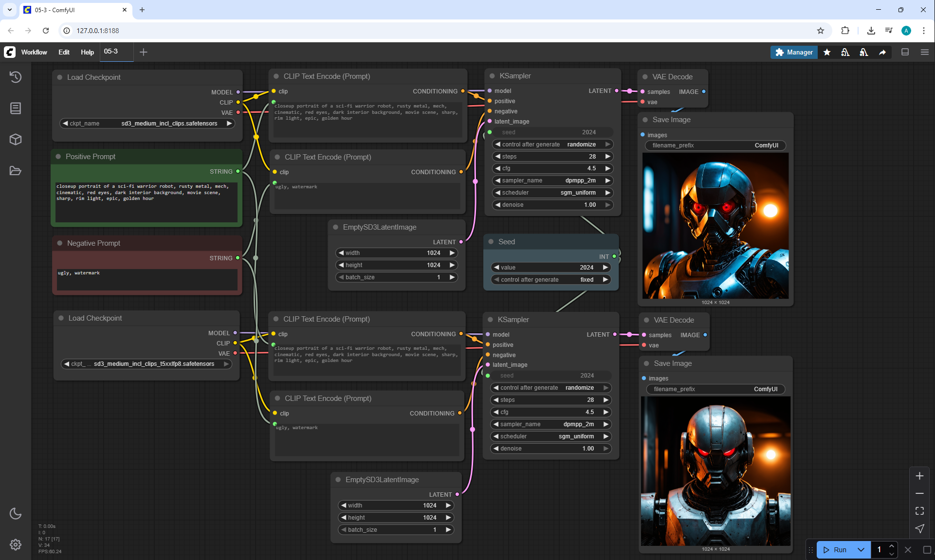This screenshot has height=560, width=935.
Task: Expand the Run button dropdown arrow
Action: [861, 550]
